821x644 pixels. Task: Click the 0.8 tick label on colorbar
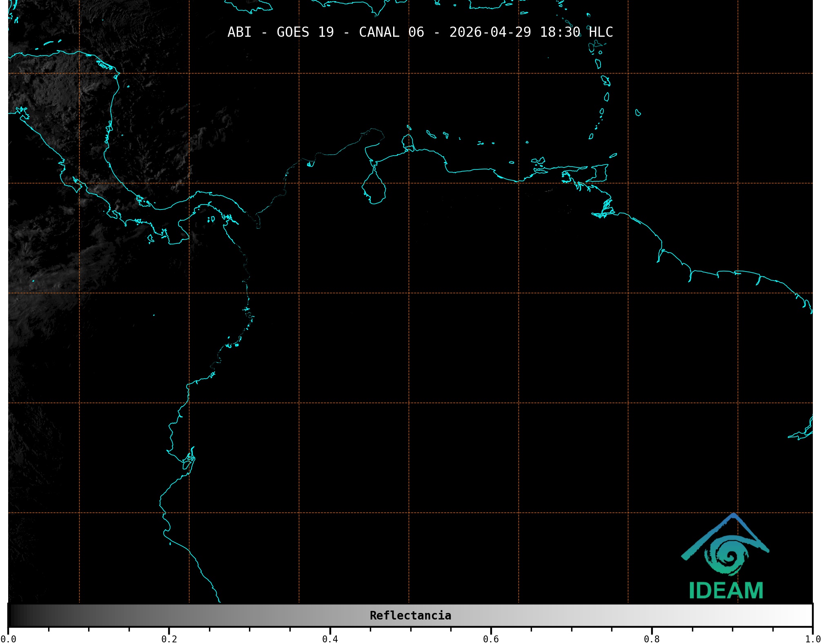point(652,639)
